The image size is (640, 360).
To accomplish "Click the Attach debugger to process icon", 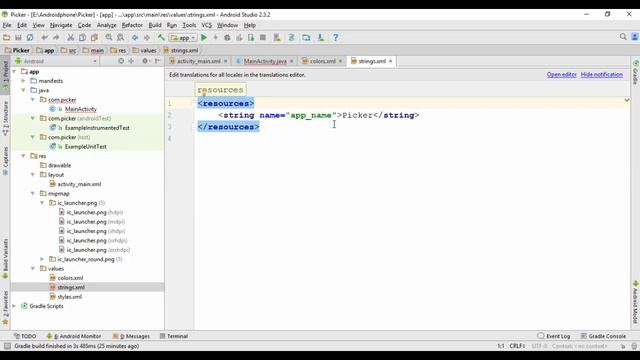I will (251, 38).
